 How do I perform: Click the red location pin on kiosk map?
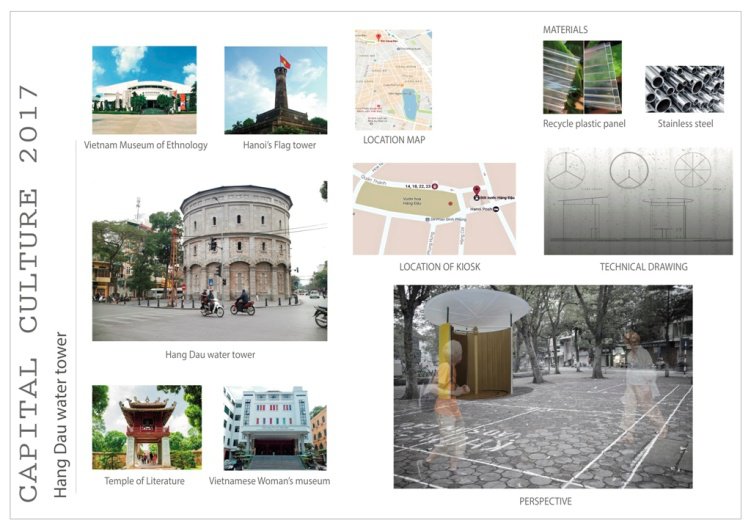tap(477, 191)
